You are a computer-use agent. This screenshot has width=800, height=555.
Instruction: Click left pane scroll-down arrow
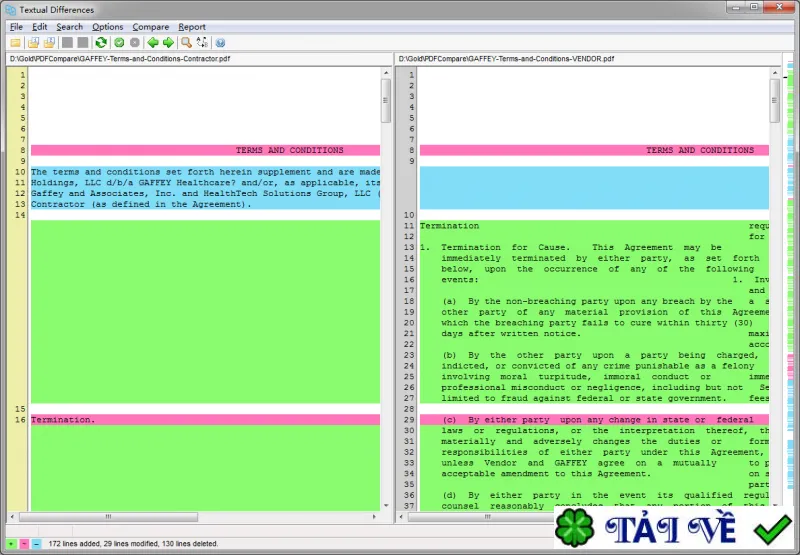tap(386, 506)
